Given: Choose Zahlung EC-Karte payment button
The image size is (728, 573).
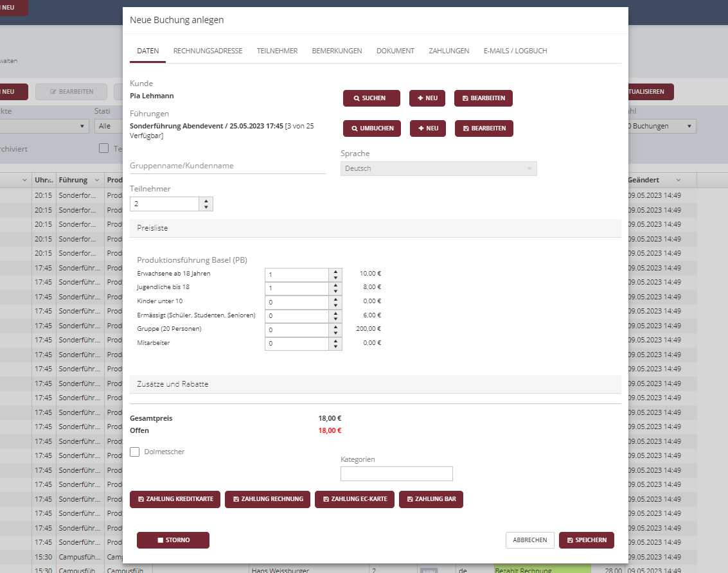Looking at the screenshot, I should click(354, 499).
